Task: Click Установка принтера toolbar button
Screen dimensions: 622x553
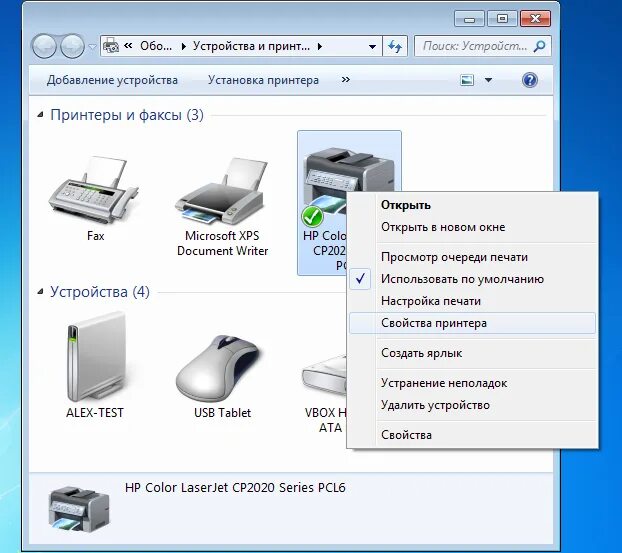Action: 263,80
